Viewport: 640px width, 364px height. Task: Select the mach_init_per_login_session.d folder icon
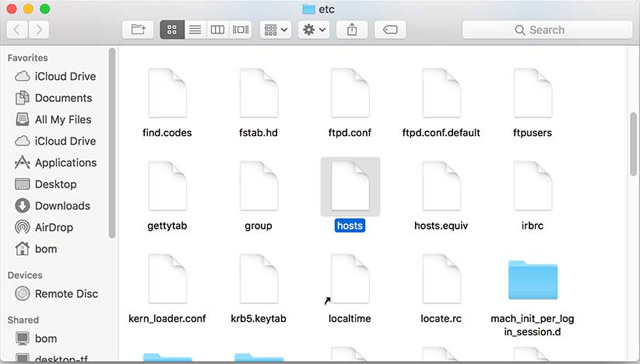click(x=533, y=280)
